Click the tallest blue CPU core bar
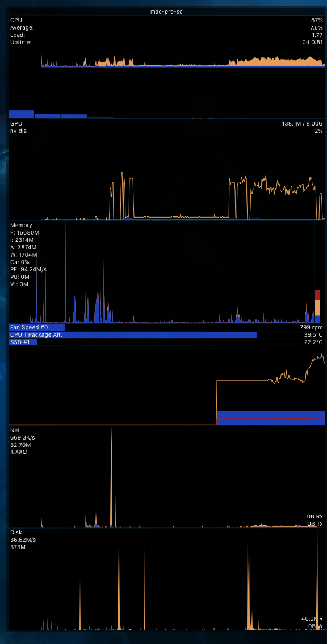The image size is (327, 644). [x=22, y=114]
